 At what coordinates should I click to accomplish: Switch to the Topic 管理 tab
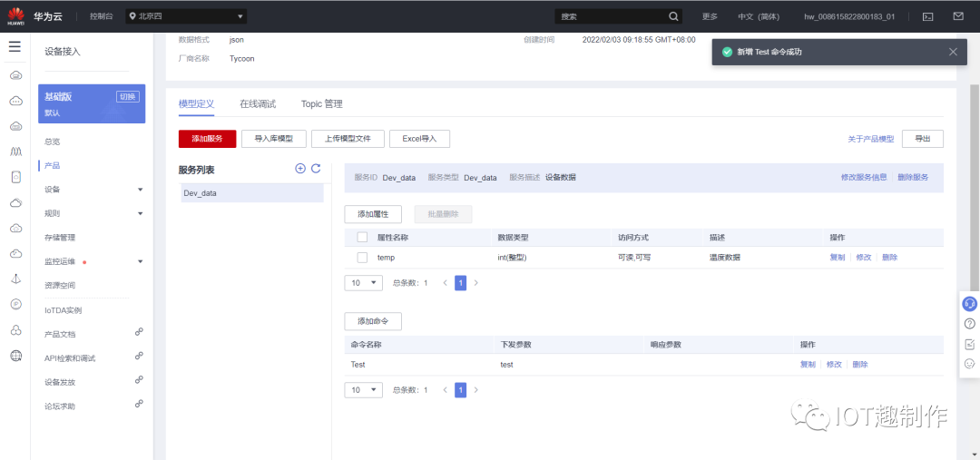322,103
